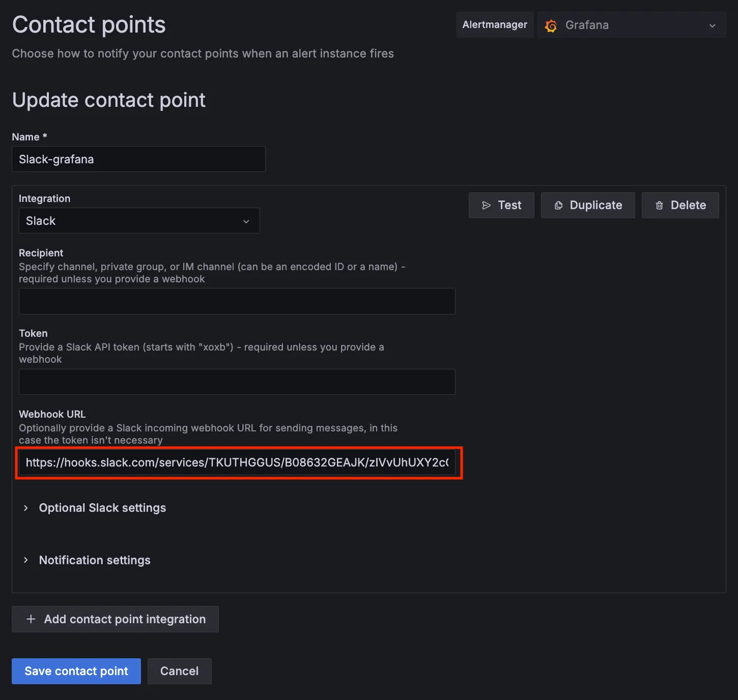Click the copy icon on Duplicate button
This screenshot has width=738, height=700.
[x=558, y=206]
